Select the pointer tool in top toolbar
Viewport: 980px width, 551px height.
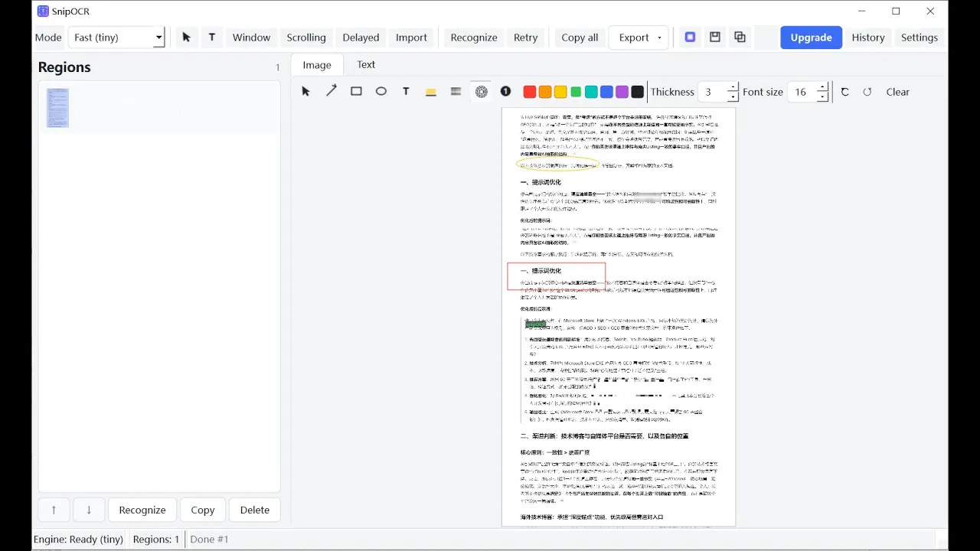[186, 37]
